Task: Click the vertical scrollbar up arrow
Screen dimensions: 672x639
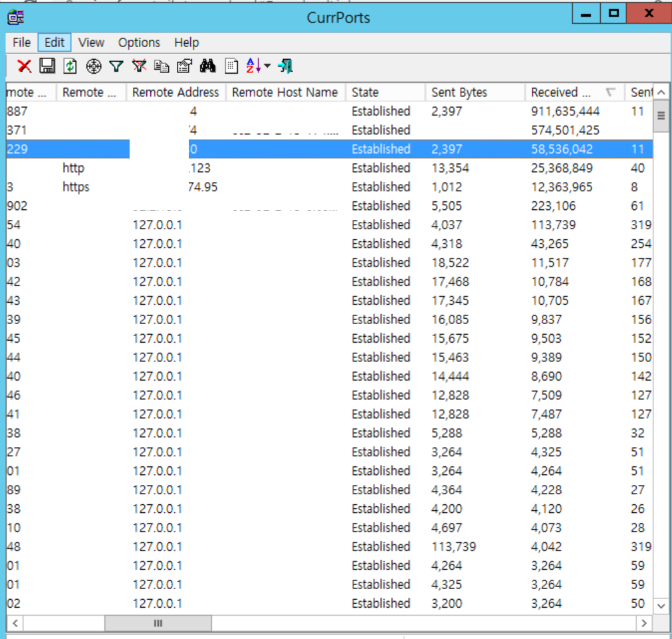Action: (661, 92)
